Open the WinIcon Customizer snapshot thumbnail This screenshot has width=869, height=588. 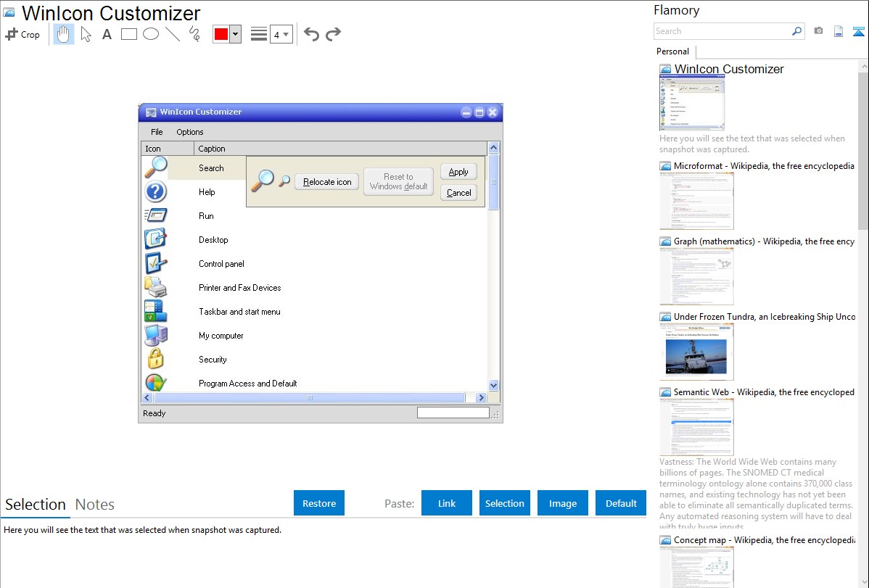click(x=692, y=103)
